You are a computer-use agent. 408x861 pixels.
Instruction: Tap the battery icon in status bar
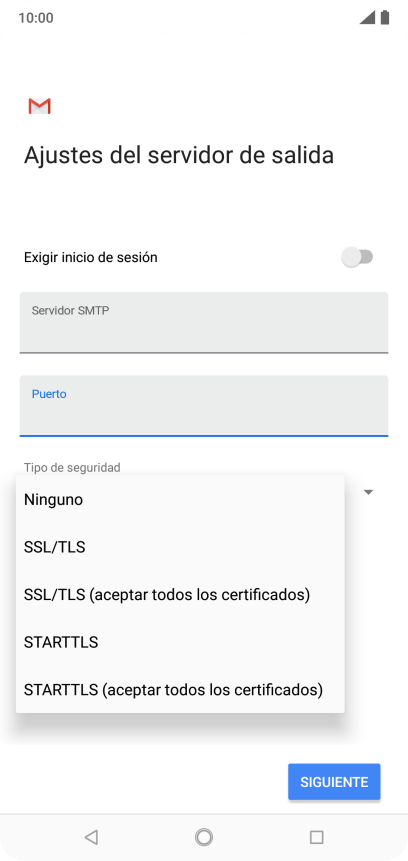point(385,18)
